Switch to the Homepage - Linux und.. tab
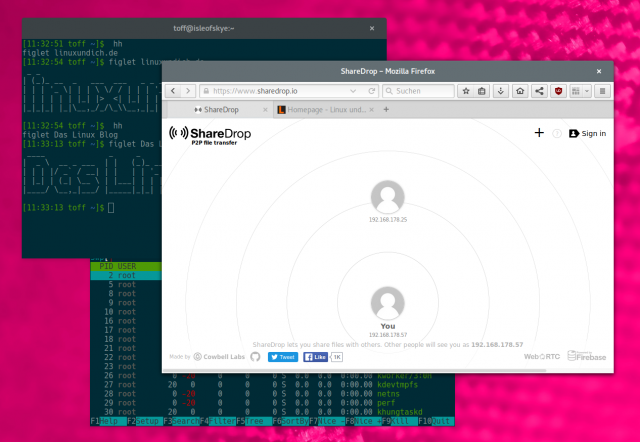This screenshot has height=442, width=640. pos(326,109)
